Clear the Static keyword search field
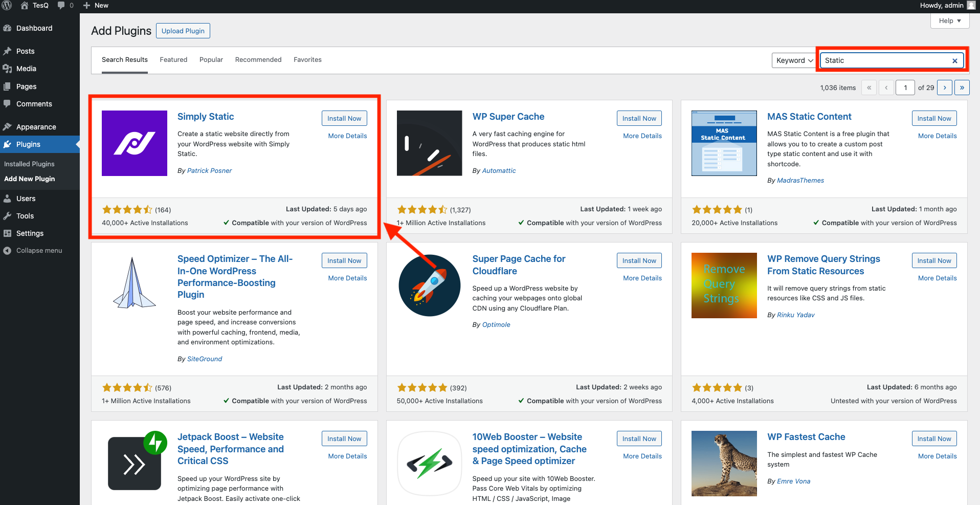 click(954, 60)
